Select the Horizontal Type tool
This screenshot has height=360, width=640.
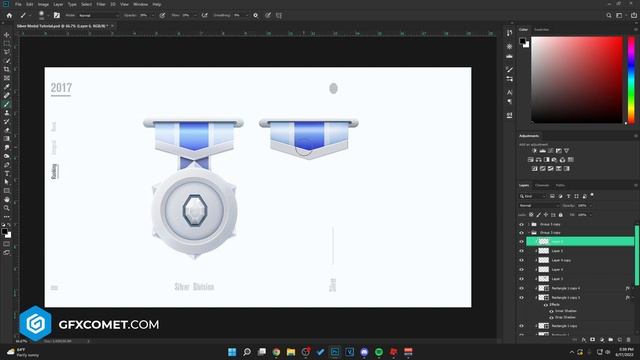coord(7,173)
